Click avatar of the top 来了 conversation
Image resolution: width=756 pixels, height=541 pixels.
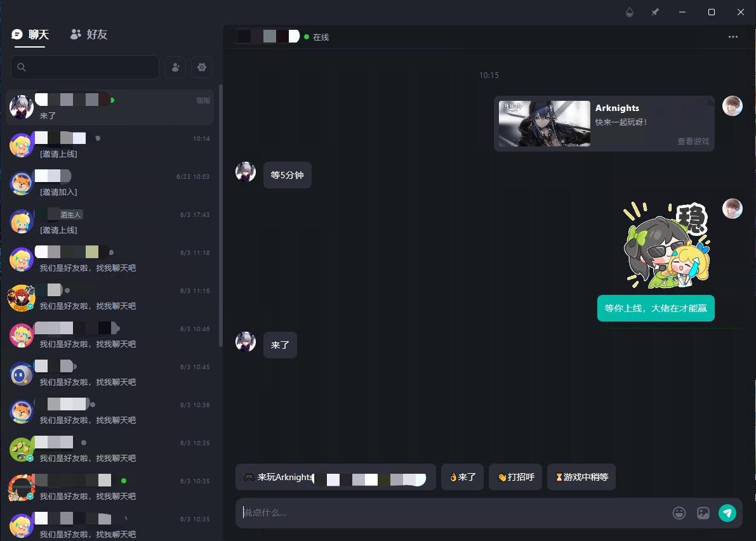click(21, 107)
